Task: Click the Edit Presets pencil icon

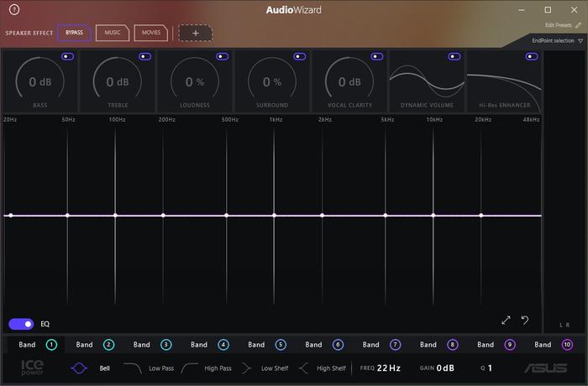Action: coord(578,25)
